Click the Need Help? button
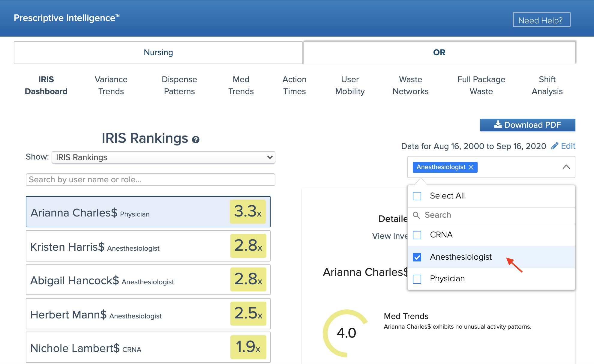The width and height of the screenshot is (594, 364). [x=541, y=20]
